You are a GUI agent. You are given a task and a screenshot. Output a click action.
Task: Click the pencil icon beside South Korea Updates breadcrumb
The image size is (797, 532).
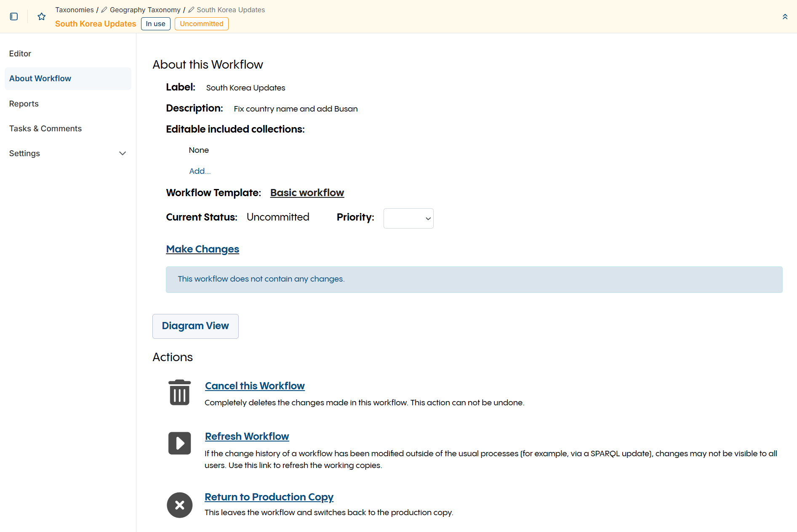[x=191, y=9]
